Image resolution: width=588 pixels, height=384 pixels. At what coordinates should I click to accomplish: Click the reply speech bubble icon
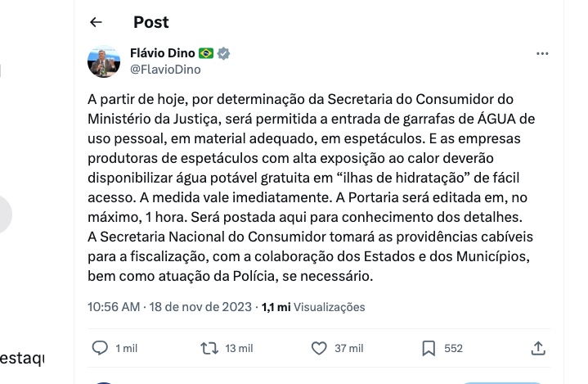coord(101,348)
